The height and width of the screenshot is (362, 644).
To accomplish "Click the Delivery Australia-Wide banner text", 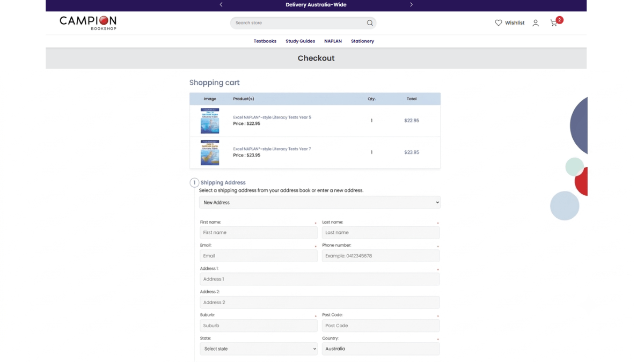I will [x=316, y=5].
